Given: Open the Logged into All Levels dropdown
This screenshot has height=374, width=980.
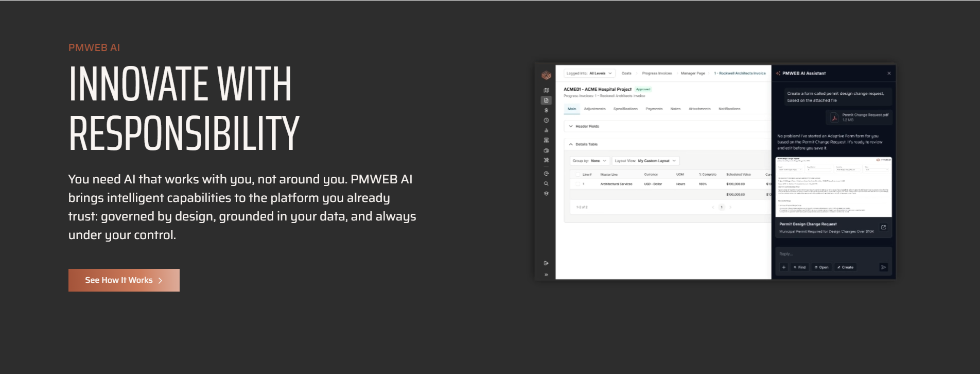Looking at the screenshot, I should [x=589, y=73].
